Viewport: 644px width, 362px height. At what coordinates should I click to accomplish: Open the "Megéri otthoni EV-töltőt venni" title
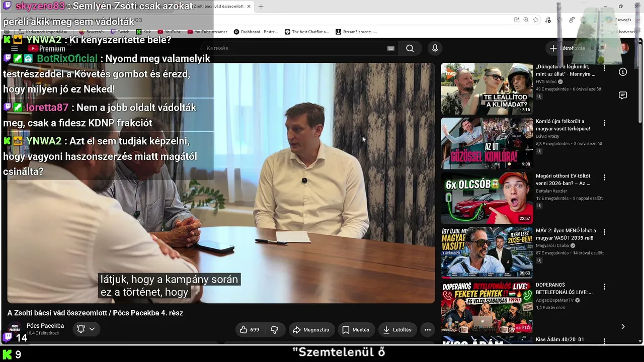pyautogui.click(x=563, y=179)
